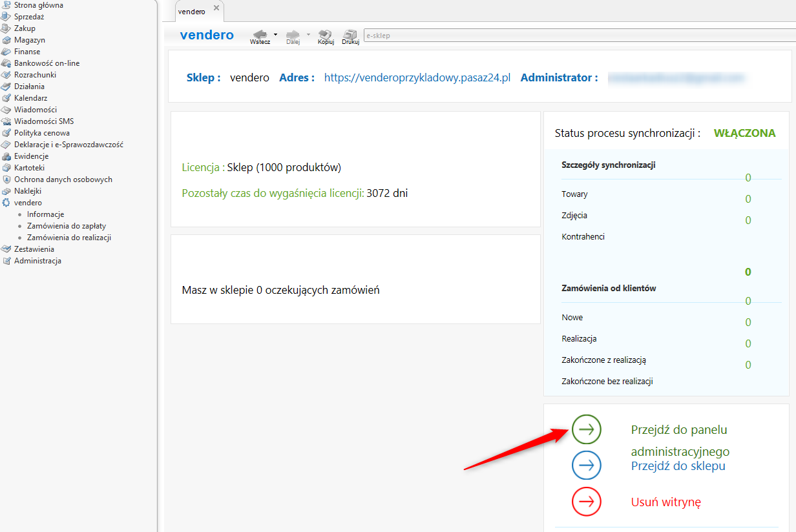The image size is (796, 532).
Task: Click the Deklaracje i e-Sprawozdawczość icon
Action: (6, 145)
